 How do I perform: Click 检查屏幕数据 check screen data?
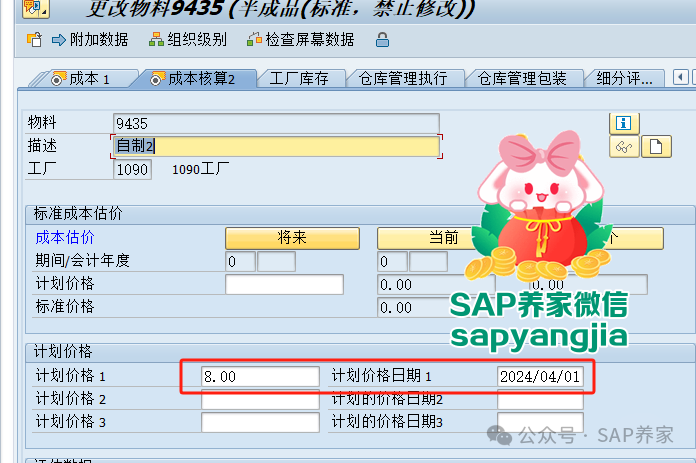pos(301,40)
